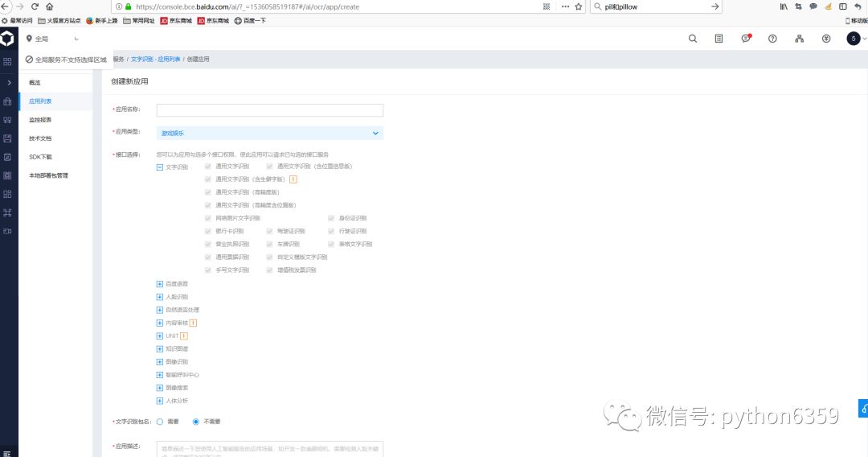Open the 百度一下 bookmark
The image size is (868, 457).
point(250,20)
